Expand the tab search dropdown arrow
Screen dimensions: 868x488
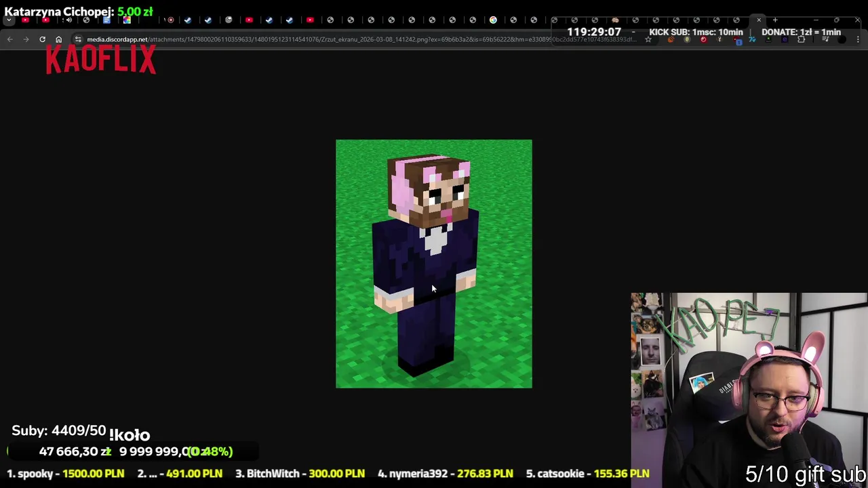coord(9,20)
